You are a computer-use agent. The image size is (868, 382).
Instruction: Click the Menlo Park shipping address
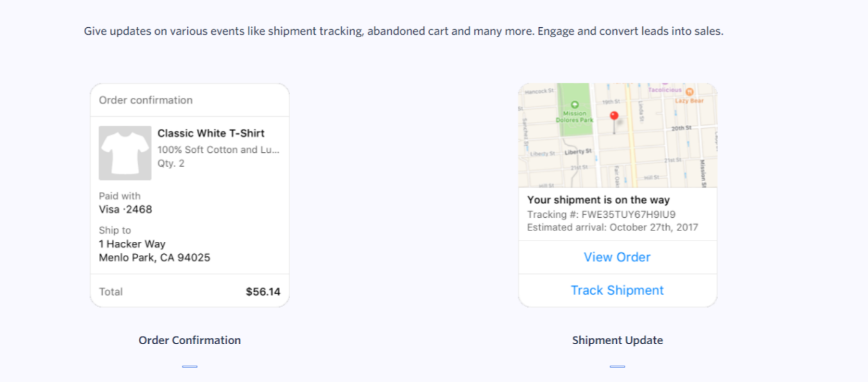(x=155, y=258)
